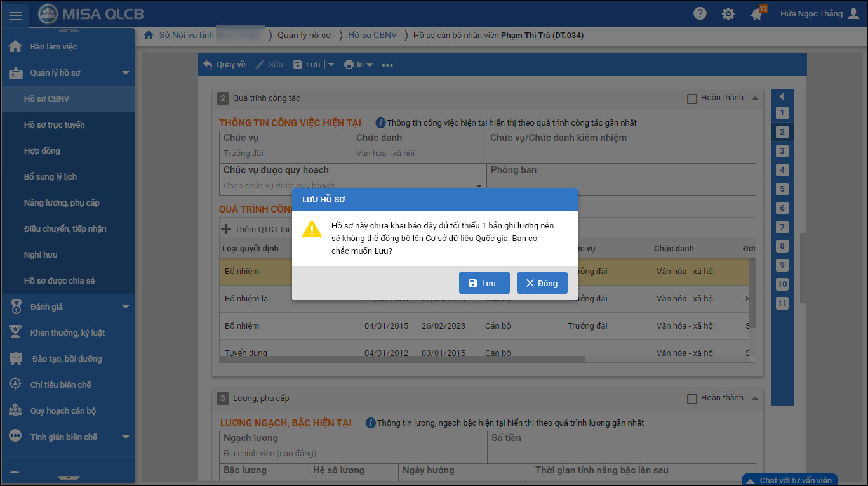Click the hamburger menu icon

point(15,15)
